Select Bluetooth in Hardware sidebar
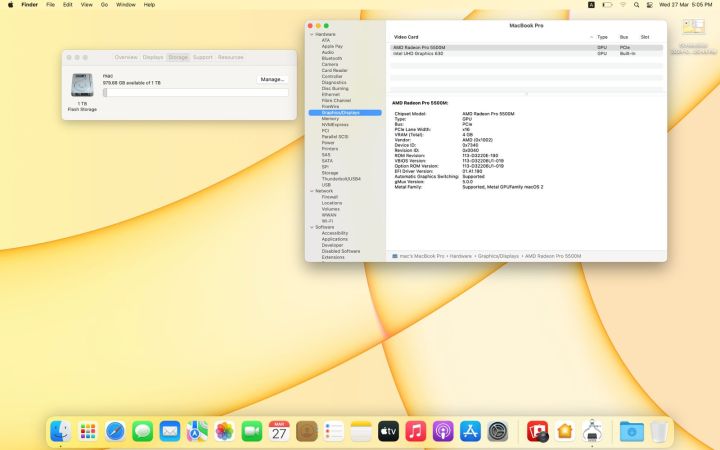The height and width of the screenshot is (450, 720). (332, 59)
